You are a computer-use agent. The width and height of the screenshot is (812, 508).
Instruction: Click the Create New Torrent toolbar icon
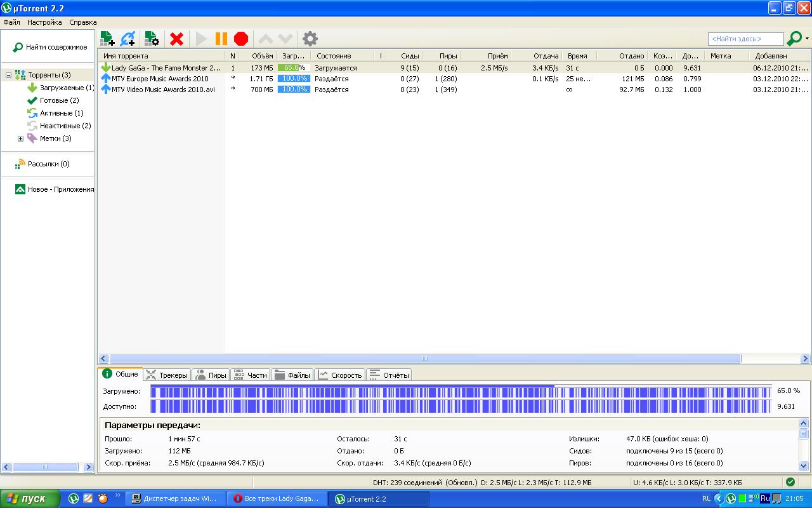pyautogui.click(x=152, y=39)
